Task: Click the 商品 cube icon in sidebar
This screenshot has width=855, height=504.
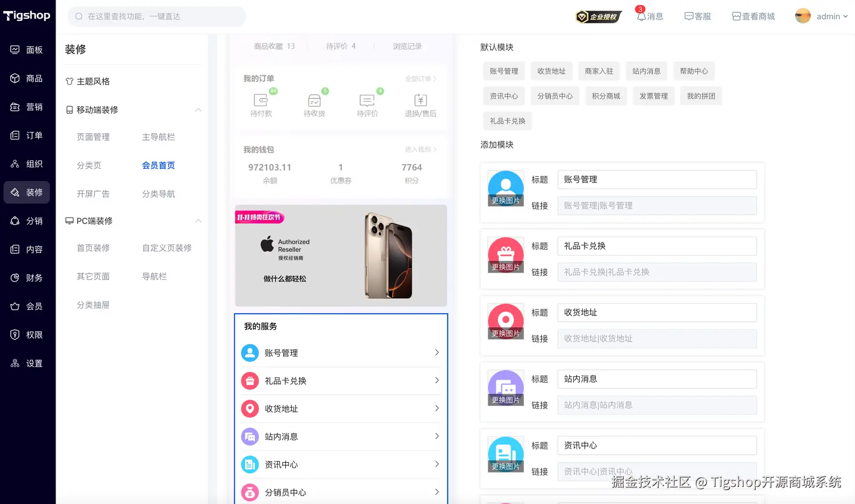Action: [x=15, y=78]
